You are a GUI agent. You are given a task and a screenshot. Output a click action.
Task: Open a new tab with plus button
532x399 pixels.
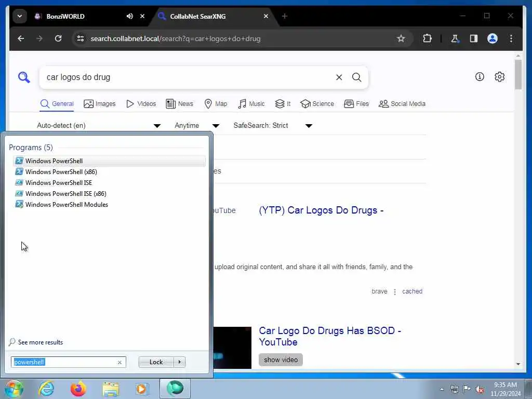(x=285, y=16)
